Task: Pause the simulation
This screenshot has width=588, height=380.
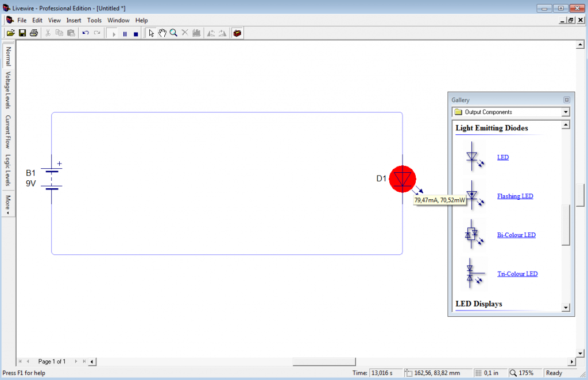Action: (x=125, y=33)
